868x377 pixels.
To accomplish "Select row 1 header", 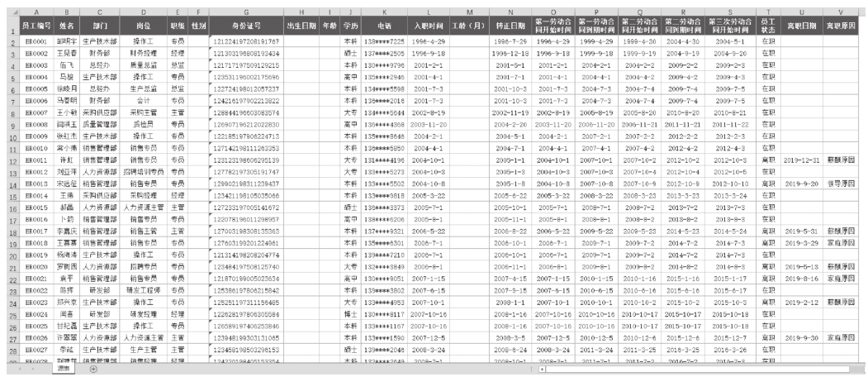I will click(14, 26).
